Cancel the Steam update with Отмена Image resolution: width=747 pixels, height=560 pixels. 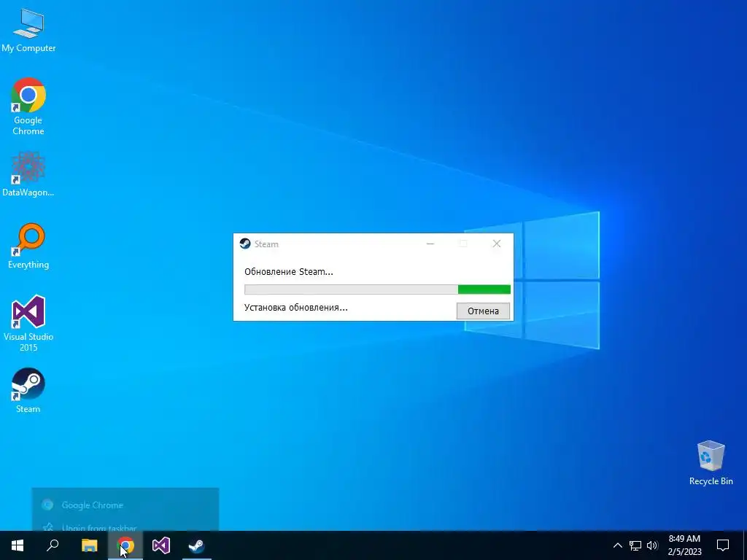tap(483, 311)
